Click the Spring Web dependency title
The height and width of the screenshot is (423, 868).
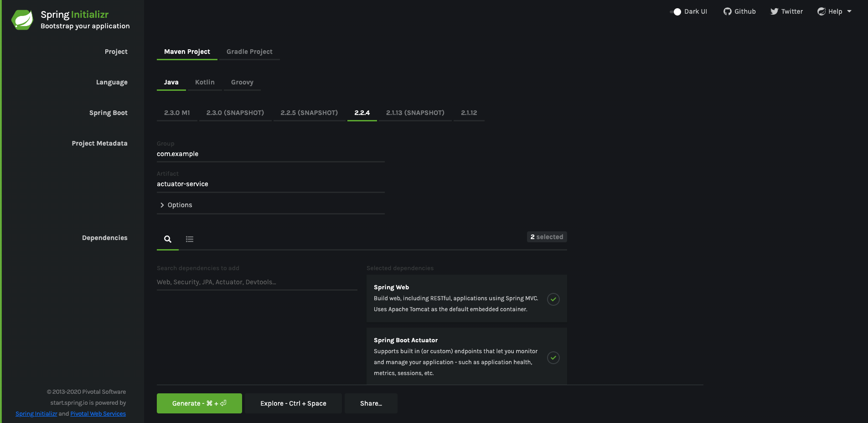pos(391,287)
